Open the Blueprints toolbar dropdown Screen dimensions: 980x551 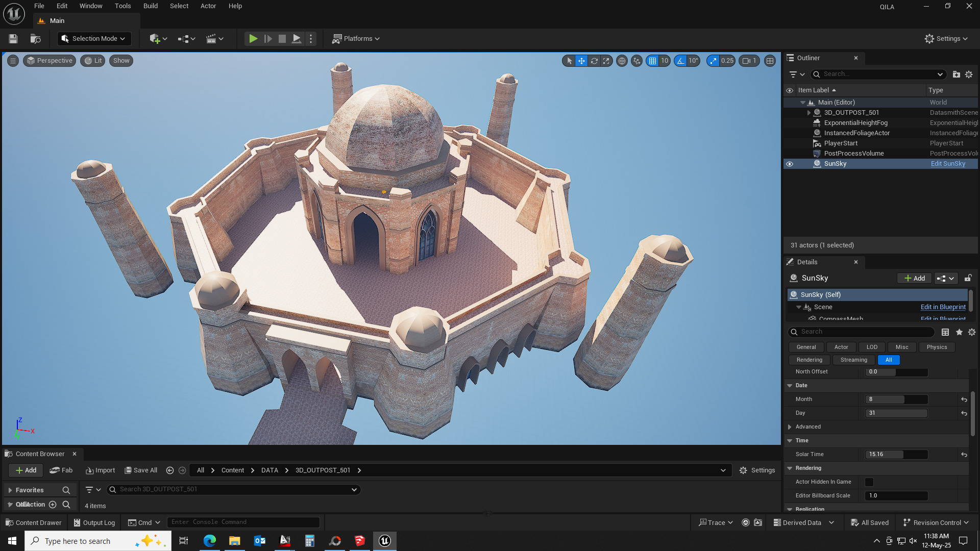click(186, 39)
